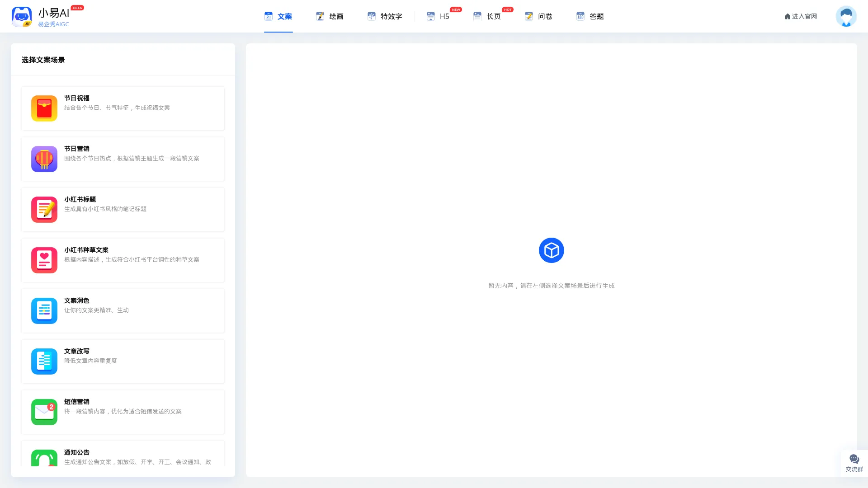Screen dimensions: 868x488
Task: Click the 问卷 tab icon
Action: pos(529,16)
